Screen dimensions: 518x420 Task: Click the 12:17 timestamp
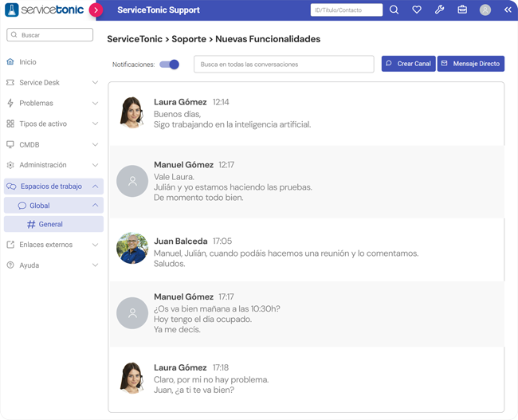[226, 164]
